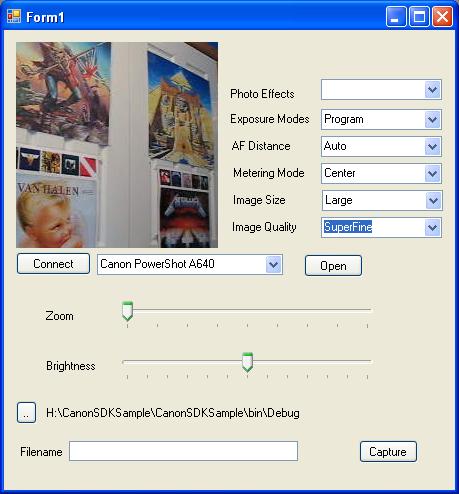459x494 pixels.
Task: Click the Open button
Action: pos(333,266)
